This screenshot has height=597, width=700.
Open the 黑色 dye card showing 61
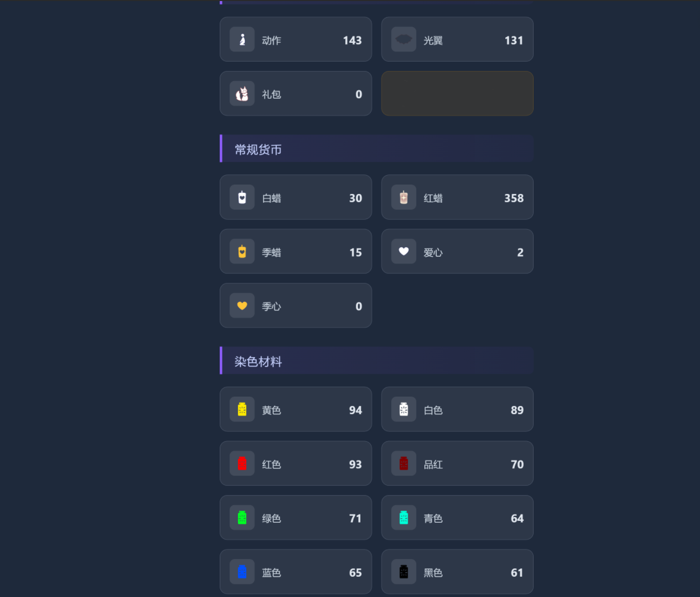(x=457, y=572)
